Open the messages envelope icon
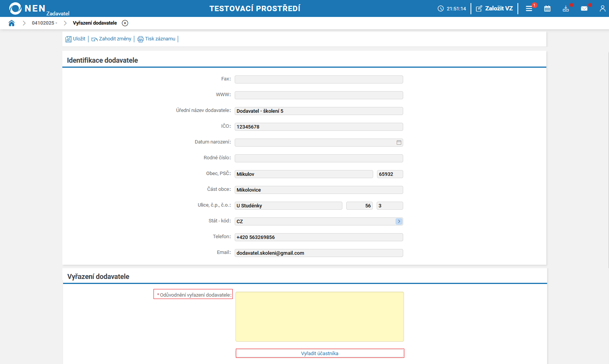This screenshot has width=609, height=364. pyautogui.click(x=584, y=8)
